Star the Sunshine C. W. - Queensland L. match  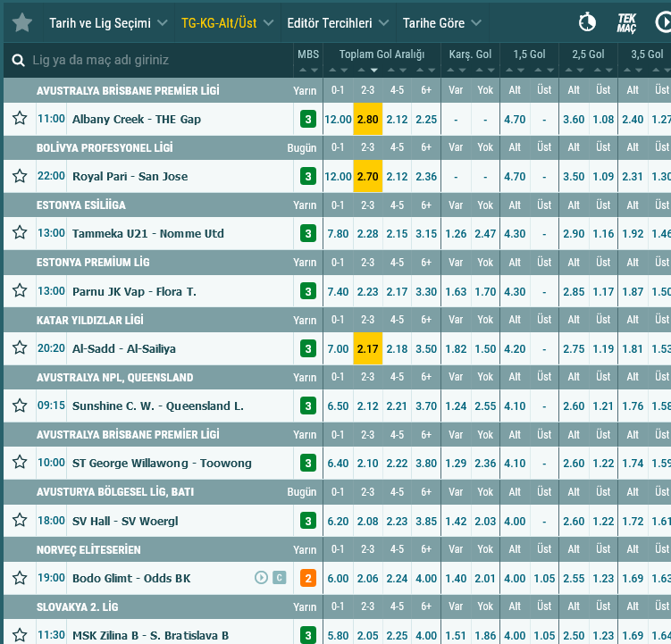[20, 406]
